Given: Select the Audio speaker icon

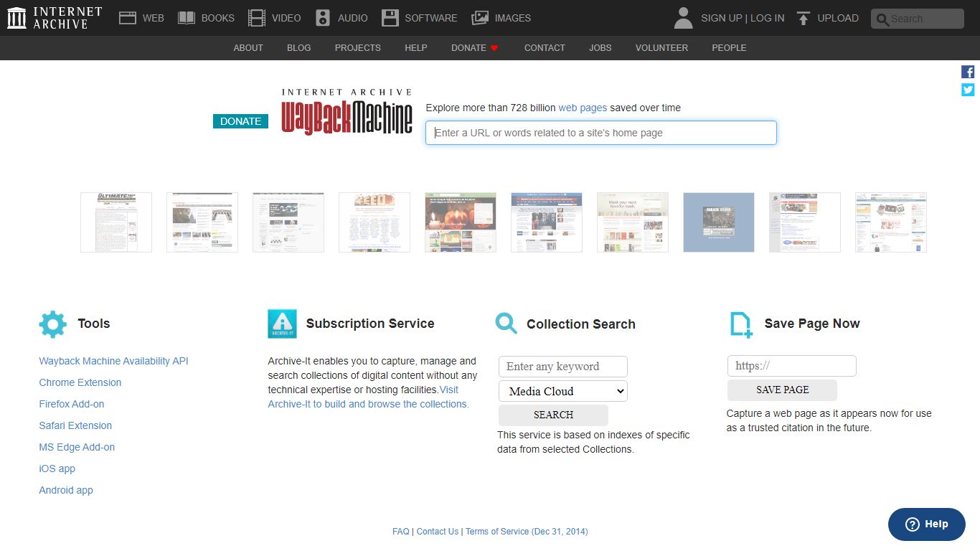Looking at the screenshot, I should pos(323,18).
